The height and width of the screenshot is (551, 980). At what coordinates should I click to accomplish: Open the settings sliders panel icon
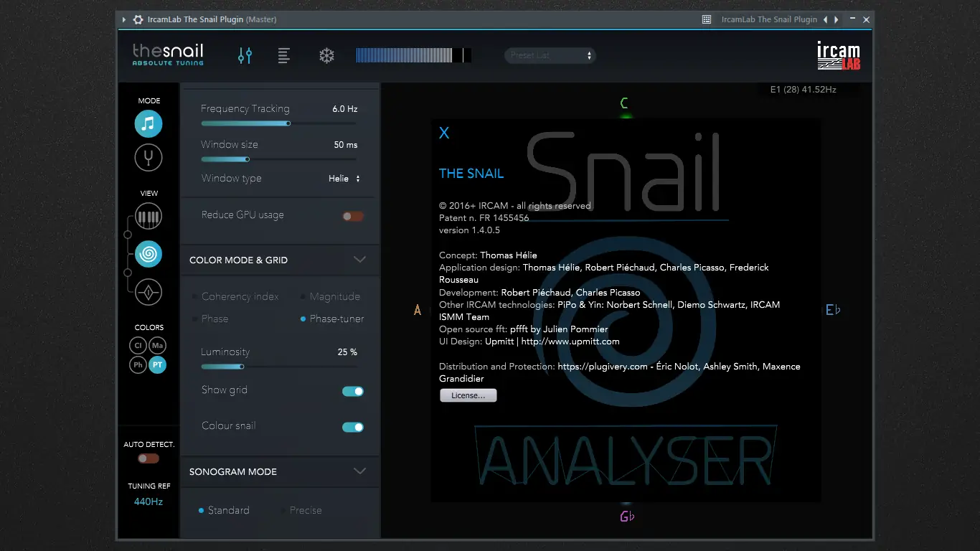[245, 55]
